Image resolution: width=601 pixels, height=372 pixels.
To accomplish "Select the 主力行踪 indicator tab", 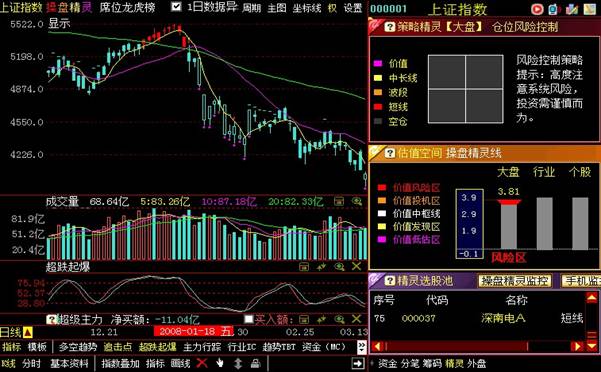I will pos(202,347).
